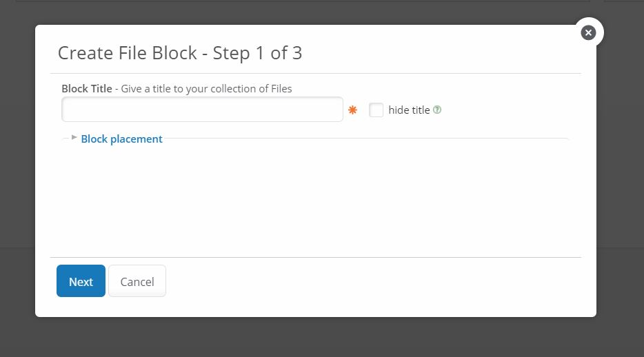Enable the hide title checkbox
The width and height of the screenshot is (644, 357).
point(376,110)
